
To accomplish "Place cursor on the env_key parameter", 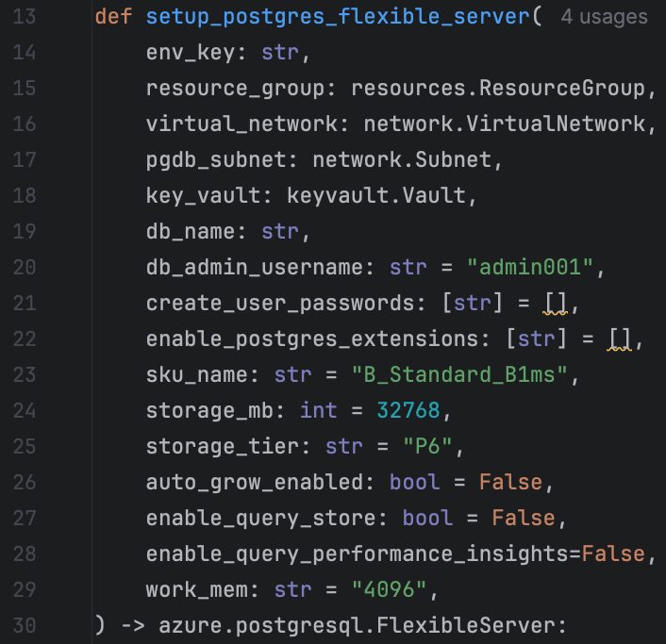I will coord(191,53).
